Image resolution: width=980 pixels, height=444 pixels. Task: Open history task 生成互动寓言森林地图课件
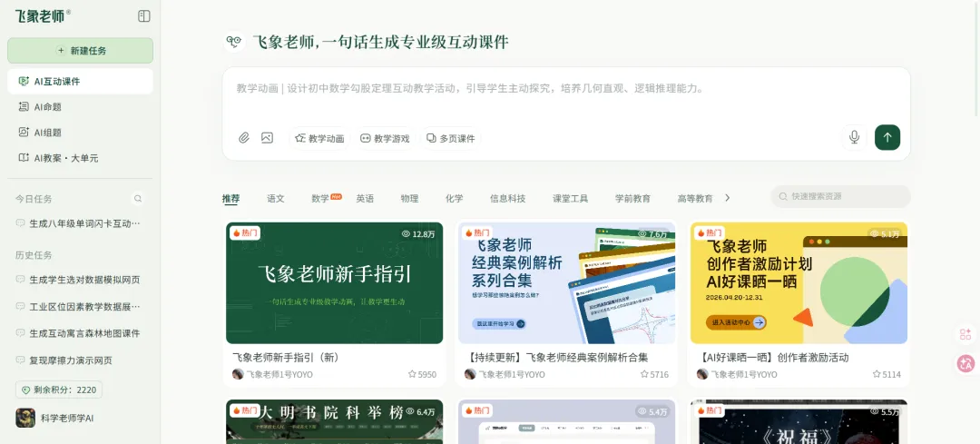point(80,333)
